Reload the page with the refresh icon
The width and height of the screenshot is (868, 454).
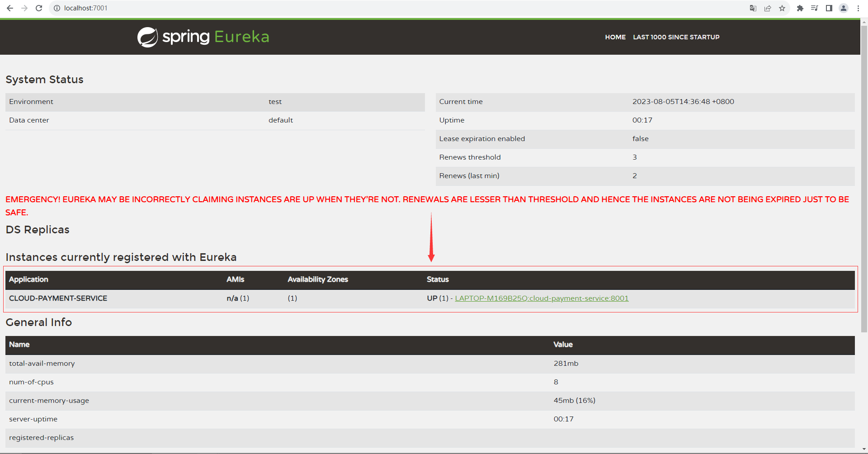coord(39,8)
